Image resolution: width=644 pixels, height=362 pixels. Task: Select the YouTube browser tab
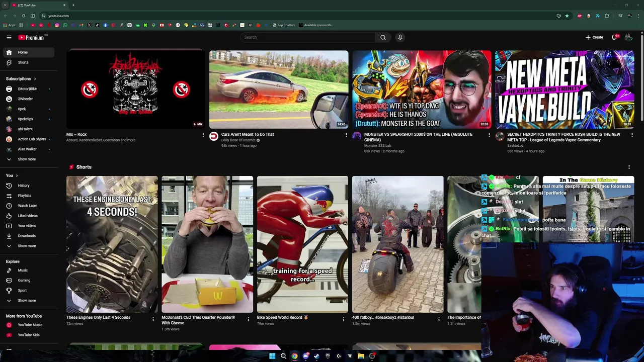pos(39,5)
